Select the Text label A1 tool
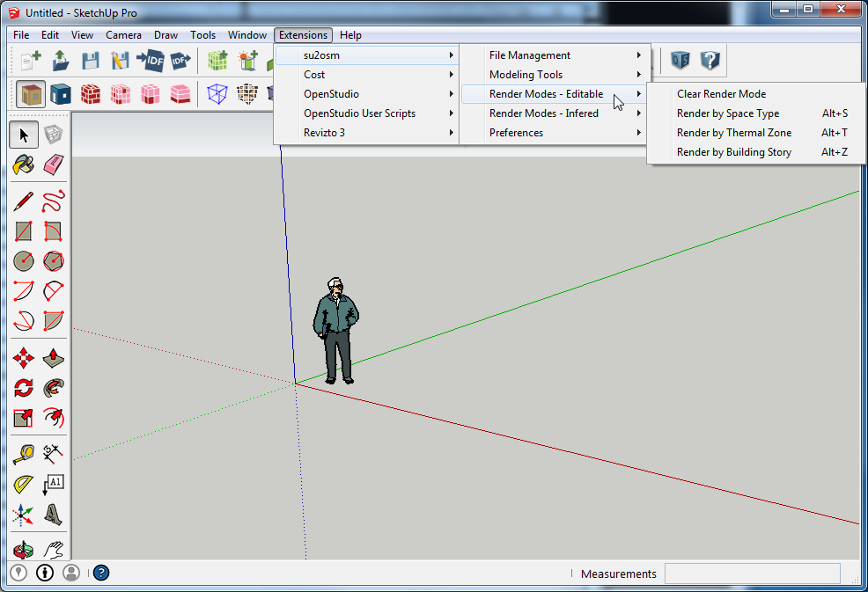 pyautogui.click(x=53, y=485)
